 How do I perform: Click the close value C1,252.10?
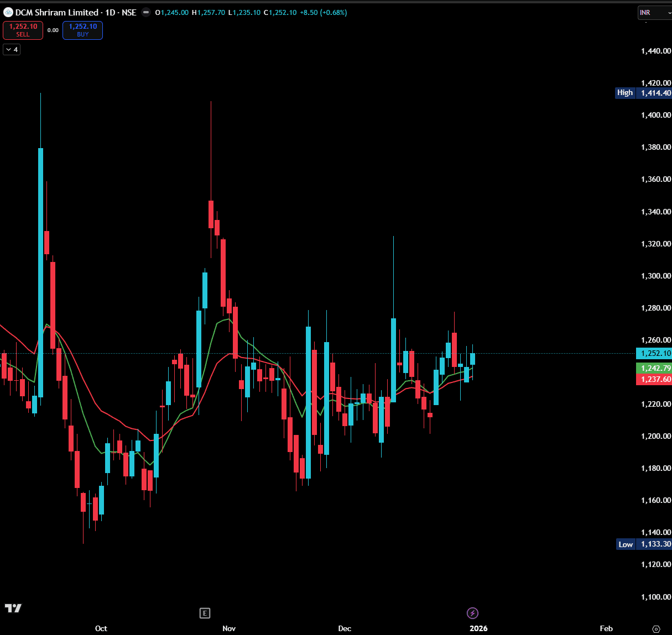point(280,13)
